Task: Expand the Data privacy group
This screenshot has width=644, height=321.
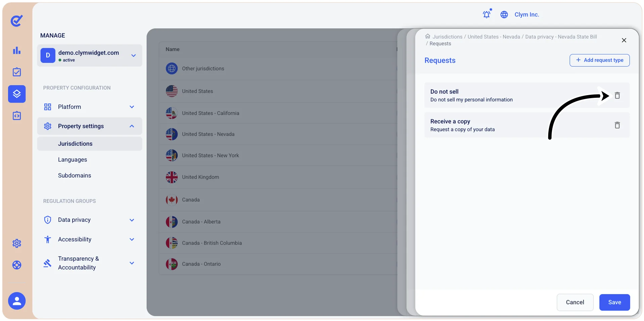Action: pos(90,220)
